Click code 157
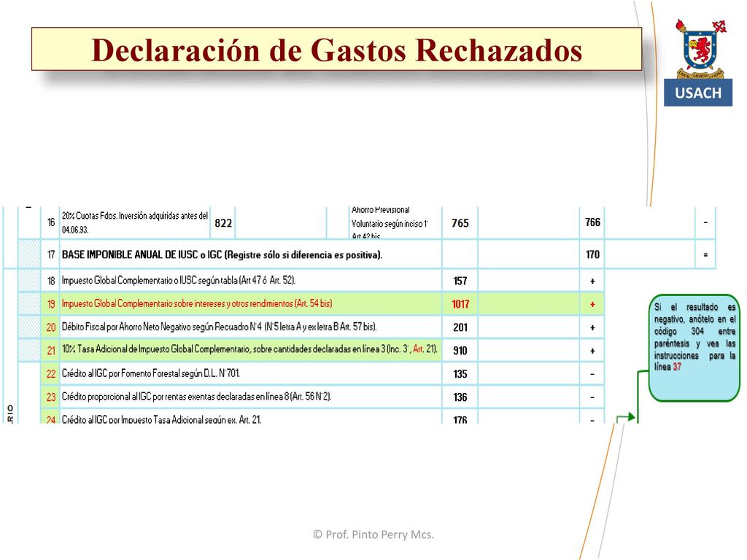Screen dimensions: 747x560 click(x=460, y=281)
